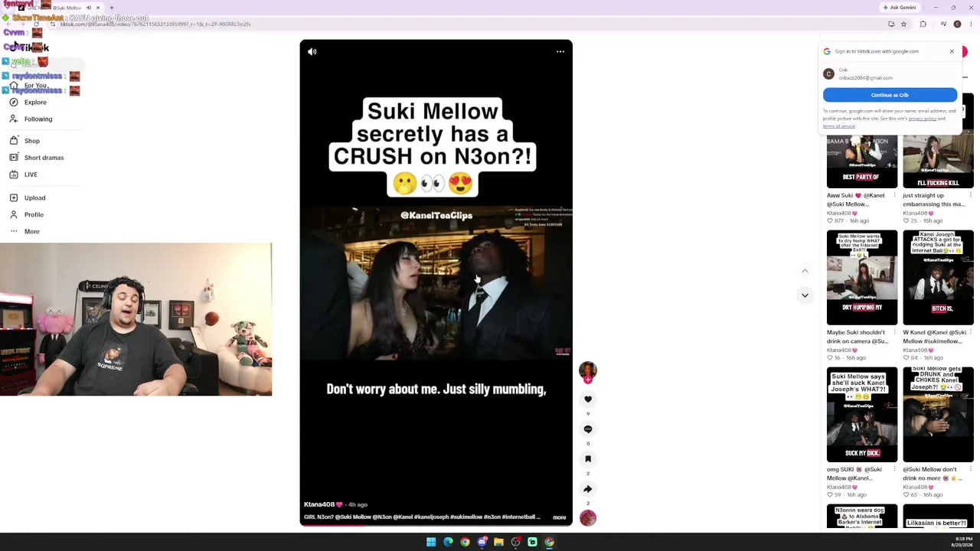Open the 'Maybe Suki shouldn't drink' video thumbnail
This screenshot has width=980, height=551.
[862, 278]
